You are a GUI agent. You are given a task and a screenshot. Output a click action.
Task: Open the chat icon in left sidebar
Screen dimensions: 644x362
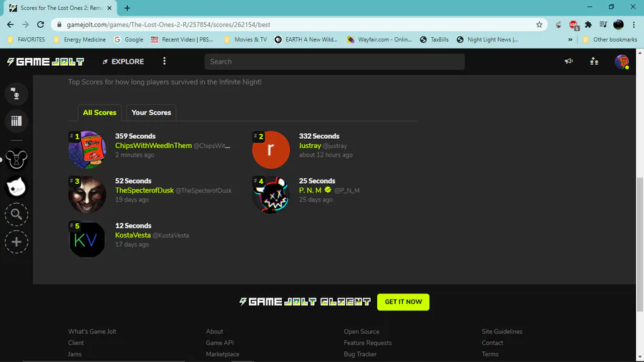click(16, 94)
